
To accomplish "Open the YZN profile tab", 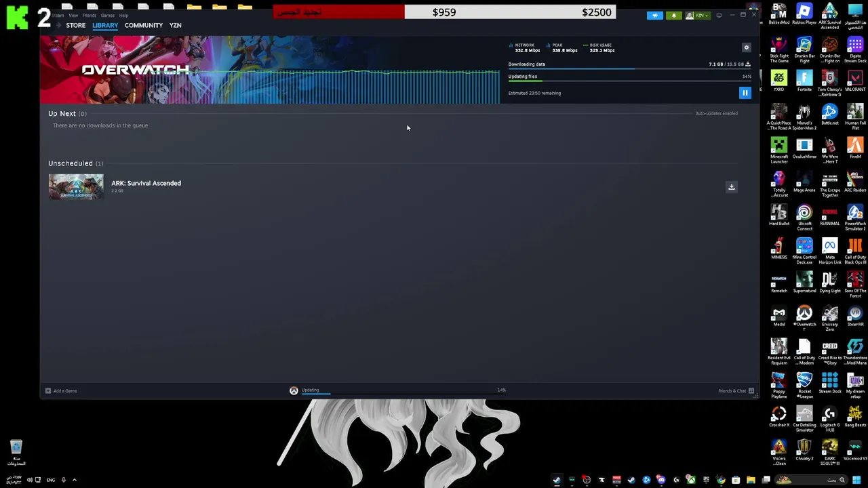I will (175, 25).
